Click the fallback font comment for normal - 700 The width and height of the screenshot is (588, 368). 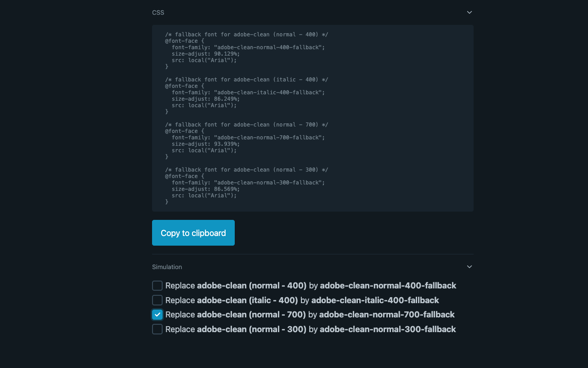247,124
